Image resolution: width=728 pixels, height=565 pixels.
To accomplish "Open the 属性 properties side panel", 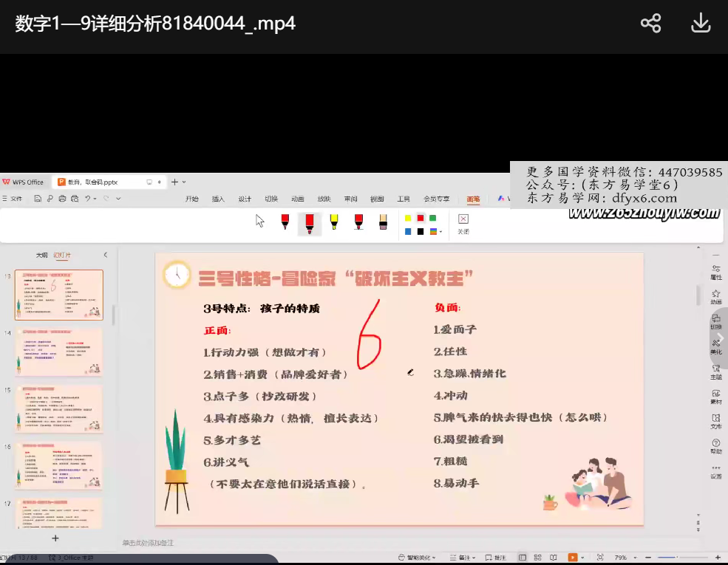I will point(715,272).
